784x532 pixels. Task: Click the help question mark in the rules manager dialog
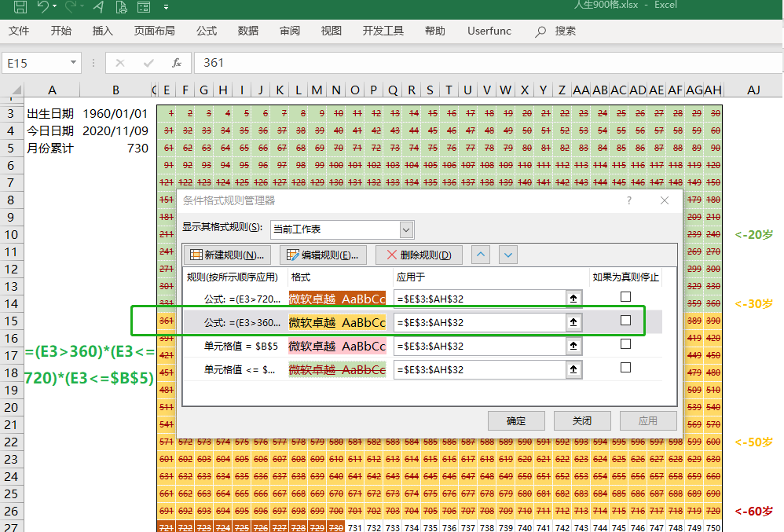point(629,200)
